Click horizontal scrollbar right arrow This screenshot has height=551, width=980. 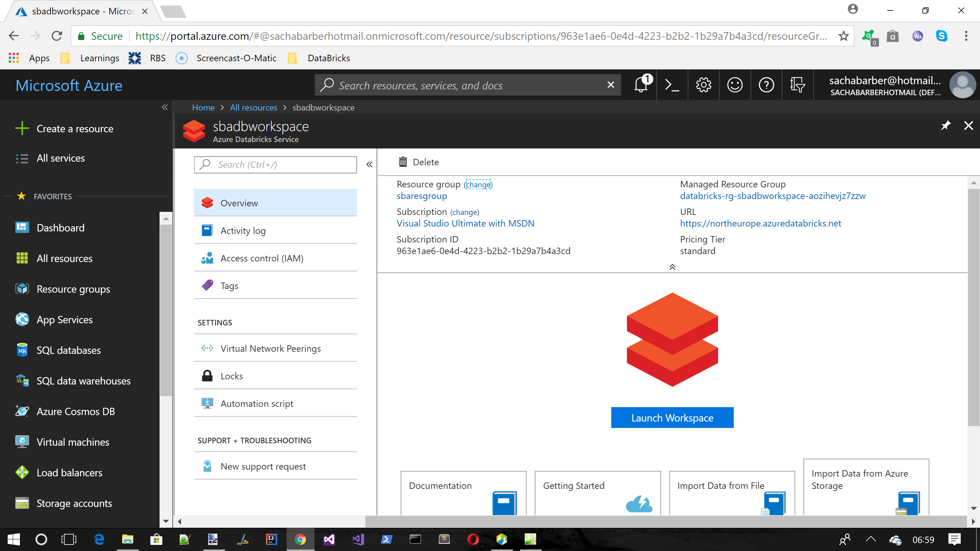click(973, 521)
